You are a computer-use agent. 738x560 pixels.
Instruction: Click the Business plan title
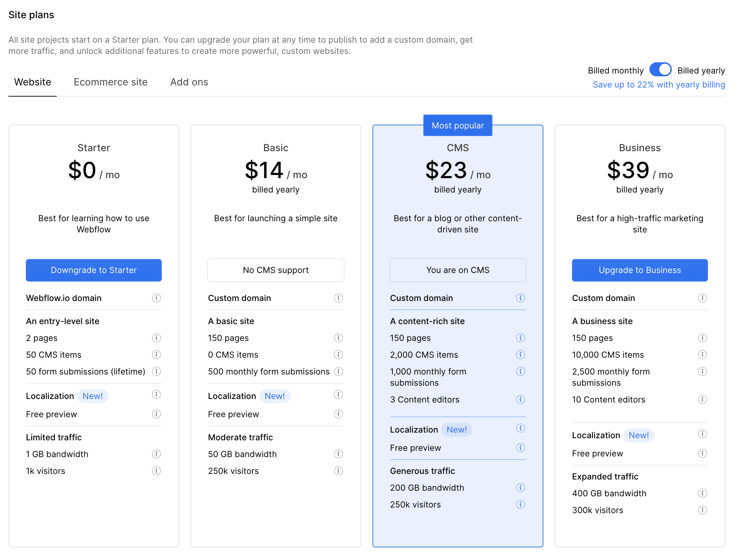(640, 148)
